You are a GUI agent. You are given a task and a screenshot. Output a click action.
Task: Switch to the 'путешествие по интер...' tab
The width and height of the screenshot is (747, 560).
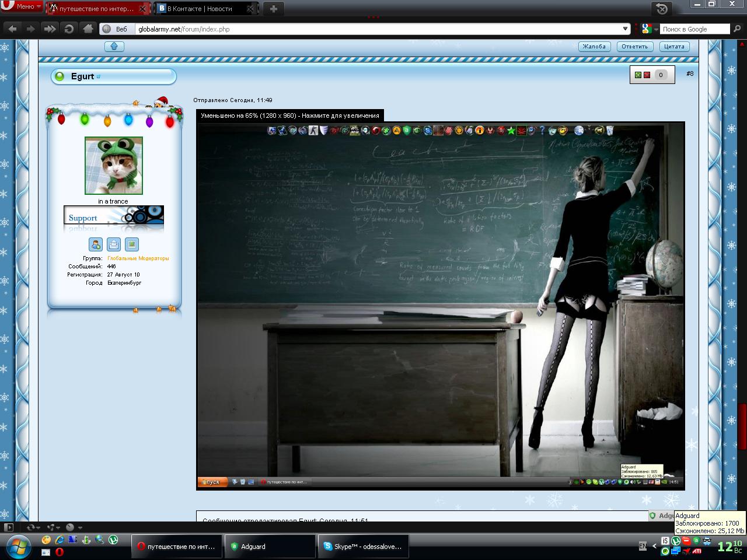pos(97,9)
